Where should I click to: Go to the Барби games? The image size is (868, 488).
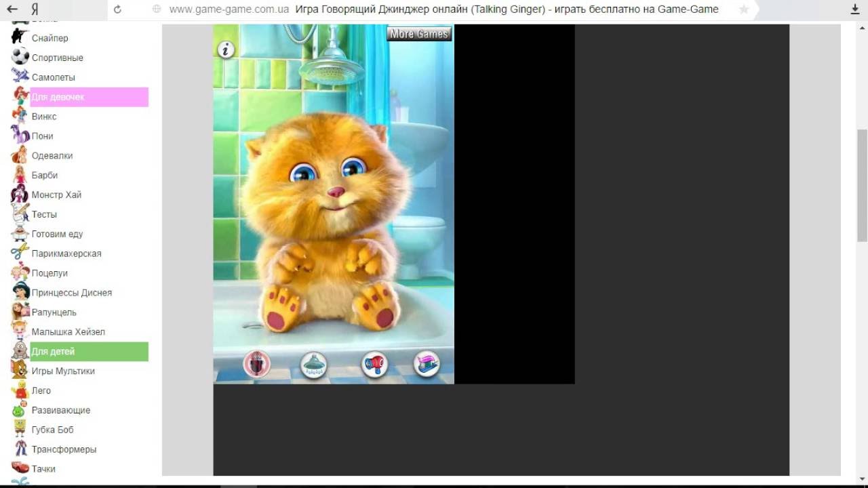tap(45, 176)
